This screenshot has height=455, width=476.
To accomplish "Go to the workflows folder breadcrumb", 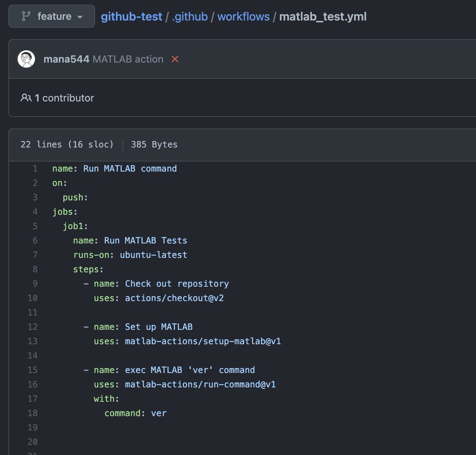I will pos(244,17).
